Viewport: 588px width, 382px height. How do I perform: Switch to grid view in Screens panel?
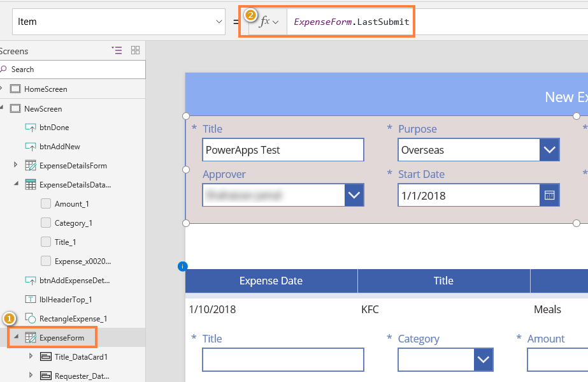pos(134,51)
